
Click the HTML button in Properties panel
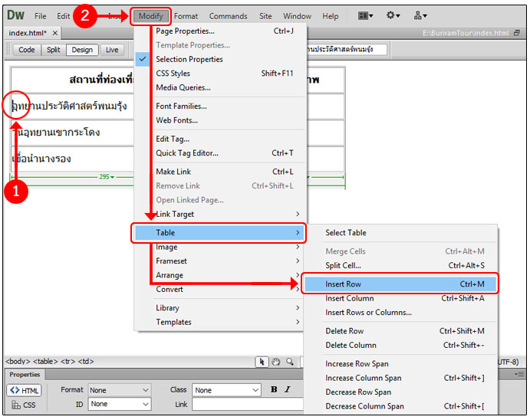click(x=24, y=390)
